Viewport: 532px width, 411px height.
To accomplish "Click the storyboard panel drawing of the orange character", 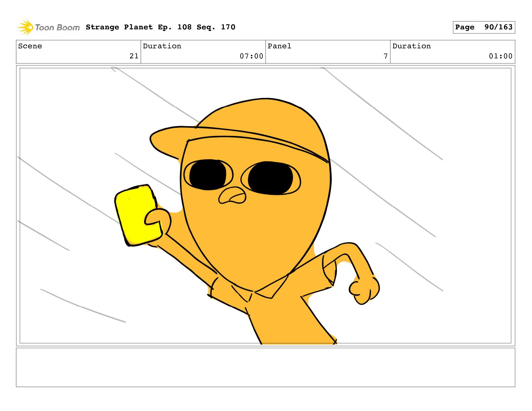I will [x=265, y=206].
